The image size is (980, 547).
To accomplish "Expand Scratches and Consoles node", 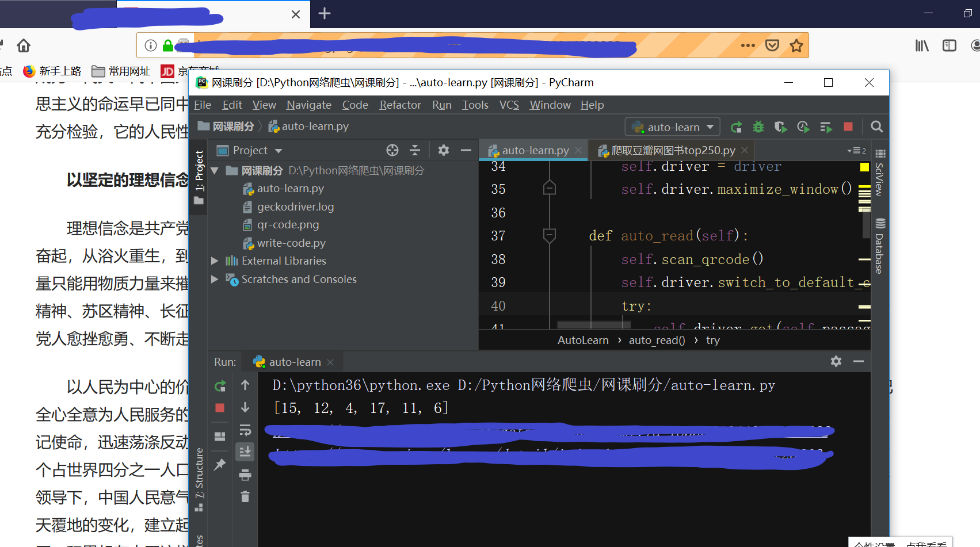I will click(215, 279).
